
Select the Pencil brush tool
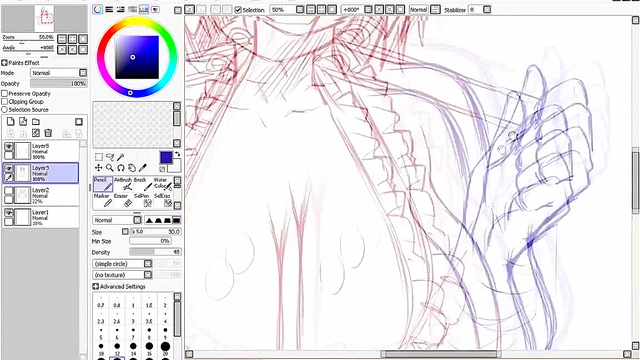tap(103, 184)
